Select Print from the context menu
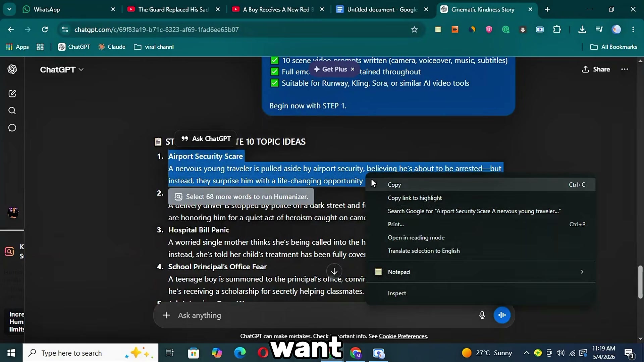This screenshot has width=644, height=362. [x=480, y=224]
